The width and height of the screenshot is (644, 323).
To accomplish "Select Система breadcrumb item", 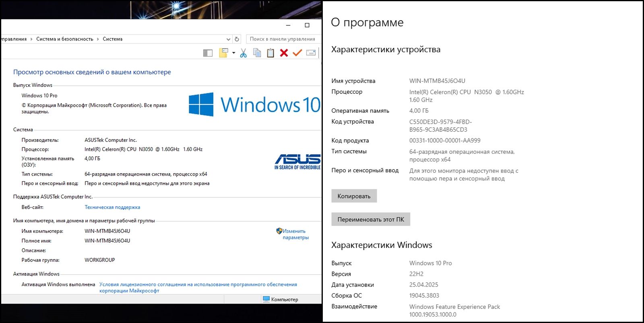I will coord(113,39).
